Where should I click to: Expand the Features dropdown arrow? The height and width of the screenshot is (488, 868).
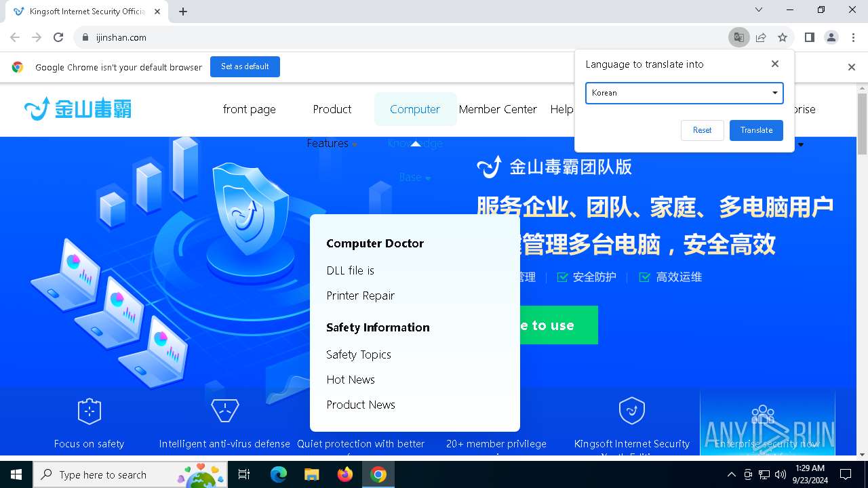pos(355,144)
